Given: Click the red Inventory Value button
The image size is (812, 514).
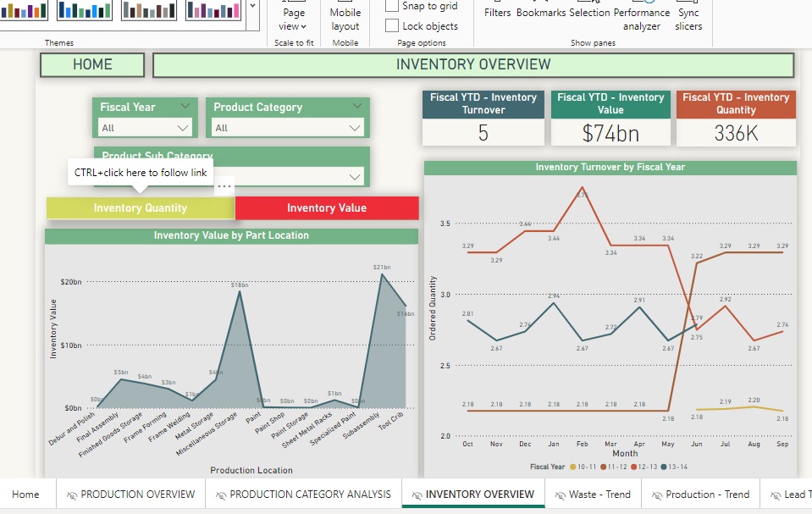Looking at the screenshot, I should (x=327, y=208).
